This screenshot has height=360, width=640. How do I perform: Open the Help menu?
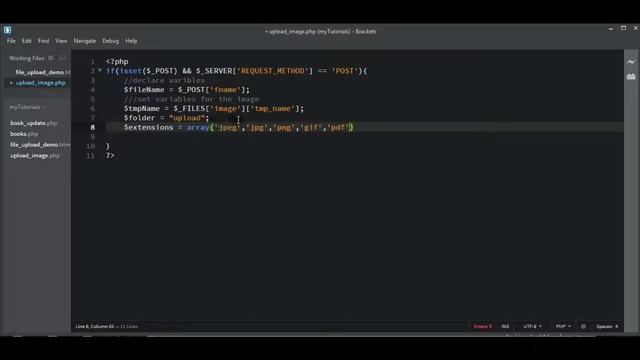click(131, 41)
